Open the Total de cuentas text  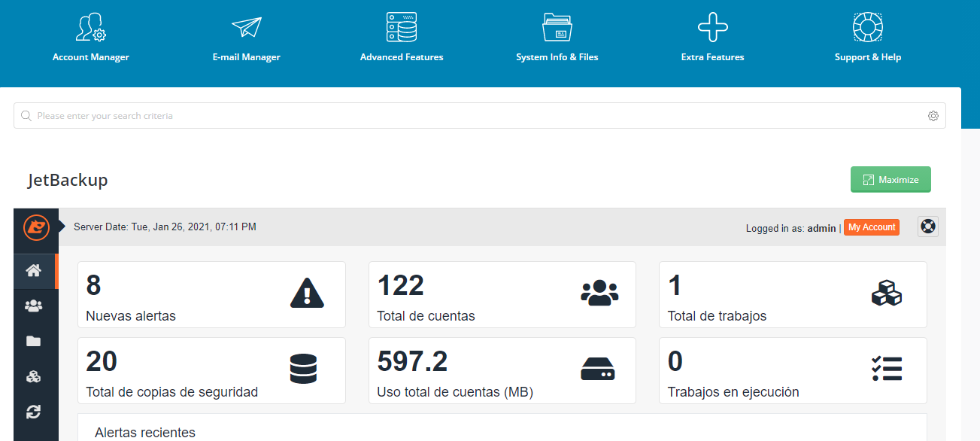point(426,316)
